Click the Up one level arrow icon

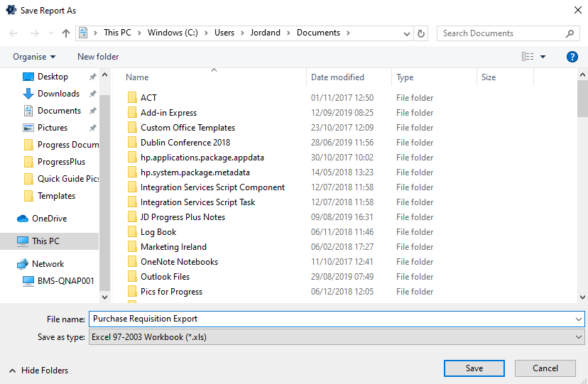66,33
